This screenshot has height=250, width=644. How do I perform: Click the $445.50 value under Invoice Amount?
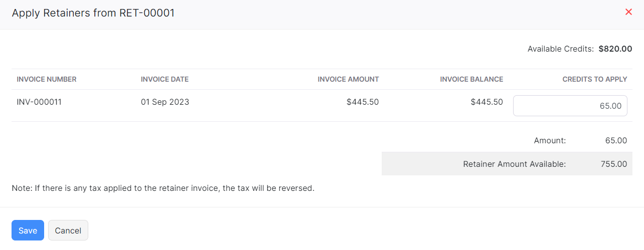click(362, 102)
